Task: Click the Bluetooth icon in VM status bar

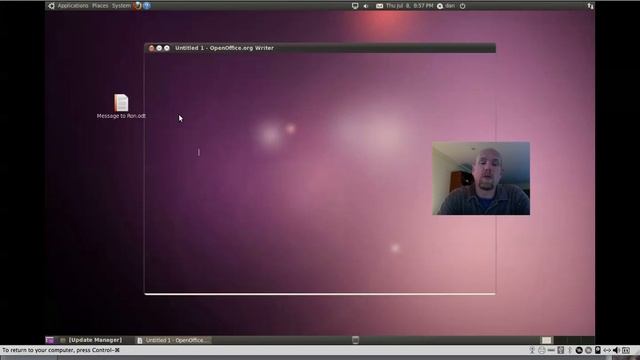Action: click(x=569, y=350)
